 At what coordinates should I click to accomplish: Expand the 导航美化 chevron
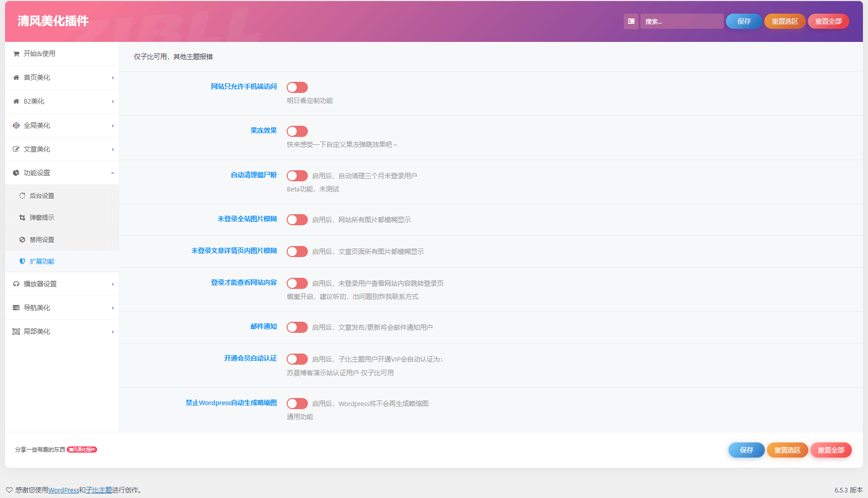point(113,308)
